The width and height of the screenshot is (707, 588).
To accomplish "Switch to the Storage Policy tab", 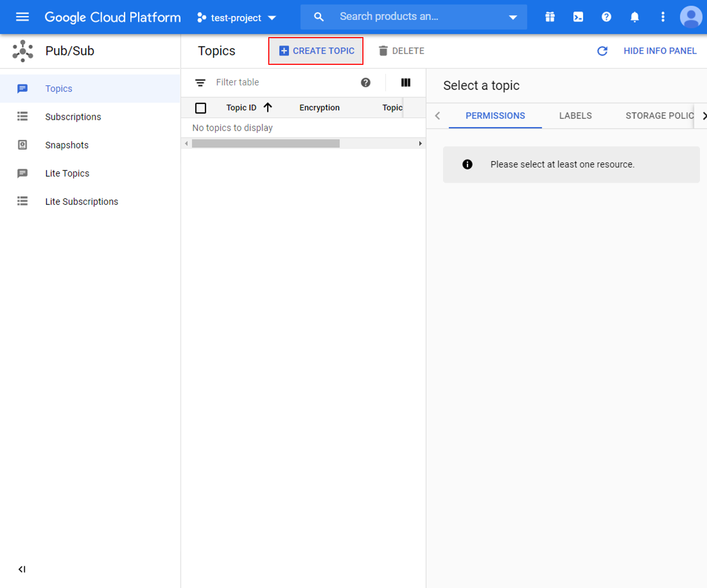I will 659,116.
